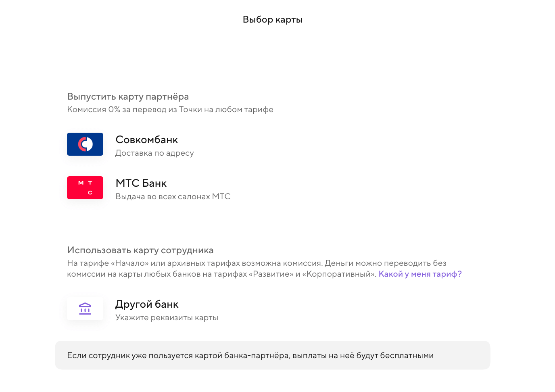Image resolution: width=555 pixels, height=392 pixels.
Task: Click the "Выбор карты" page title
Action: click(x=273, y=20)
